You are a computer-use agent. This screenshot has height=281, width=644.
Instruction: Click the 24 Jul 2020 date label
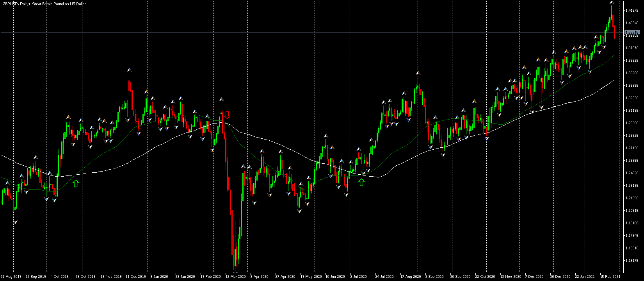point(385,276)
